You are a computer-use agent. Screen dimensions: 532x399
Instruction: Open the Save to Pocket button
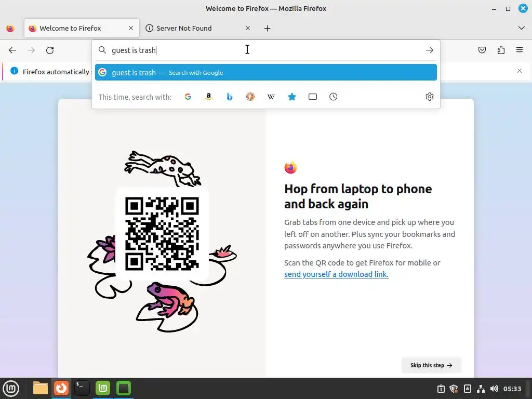tap(482, 50)
